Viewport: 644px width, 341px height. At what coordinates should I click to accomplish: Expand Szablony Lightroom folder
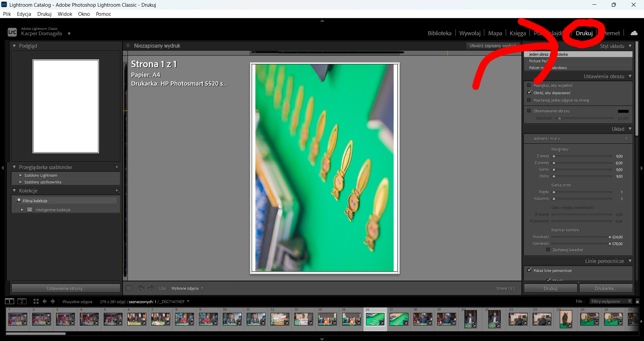(20, 175)
